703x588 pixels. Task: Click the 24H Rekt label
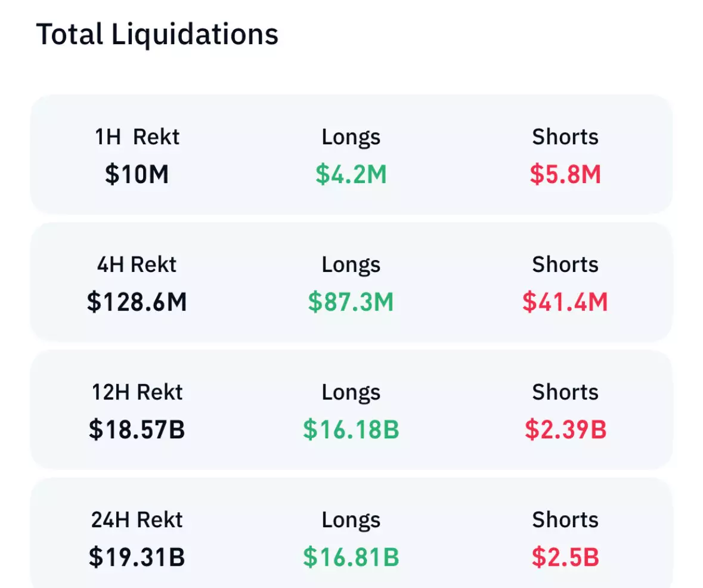coord(137,520)
